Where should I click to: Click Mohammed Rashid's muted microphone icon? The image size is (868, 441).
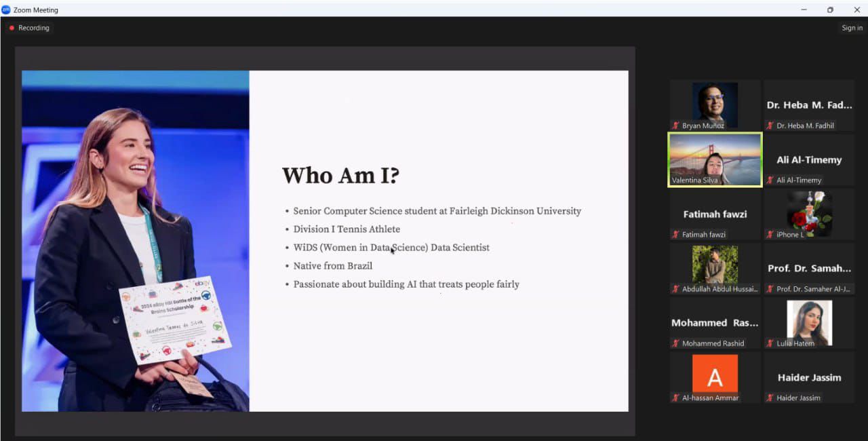[x=676, y=343]
